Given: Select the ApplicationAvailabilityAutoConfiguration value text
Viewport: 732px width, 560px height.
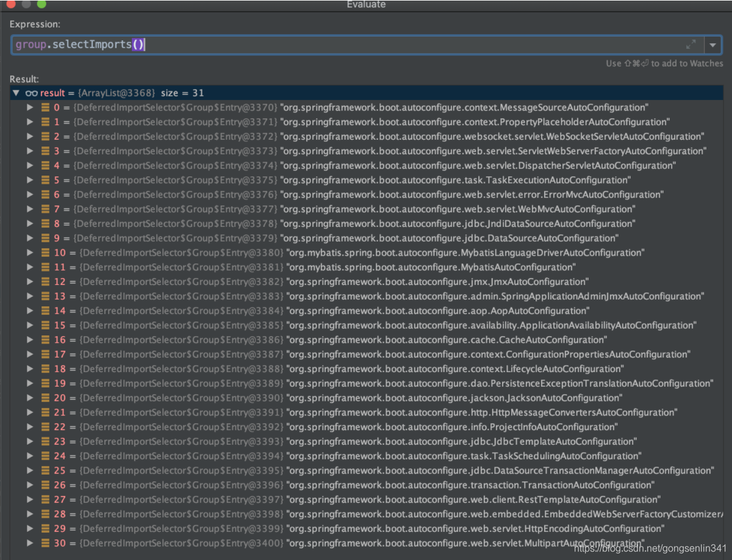Looking at the screenshot, I should [491, 326].
